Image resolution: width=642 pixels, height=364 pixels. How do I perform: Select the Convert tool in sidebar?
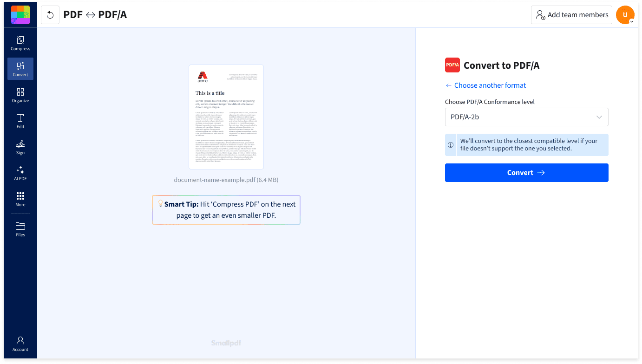tap(20, 69)
